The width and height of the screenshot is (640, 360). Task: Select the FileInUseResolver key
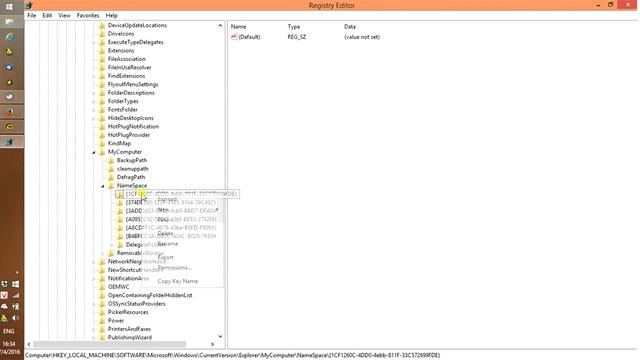point(129,67)
